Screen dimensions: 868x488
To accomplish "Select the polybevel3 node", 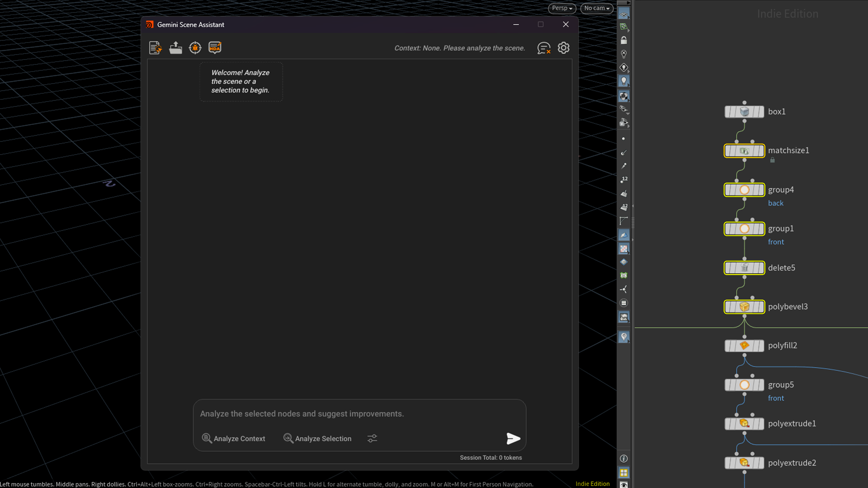I will pos(744,307).
